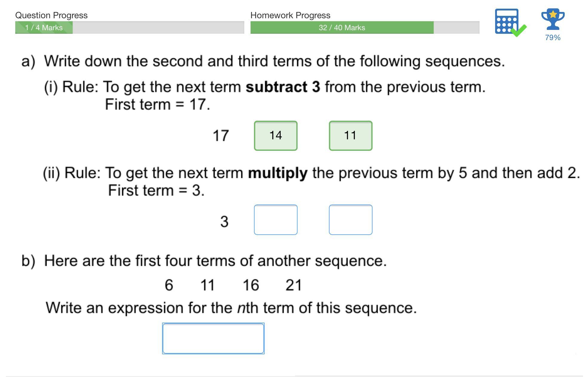Viewport: 588px width, 377px height.
Task: Click the bold word "multiply"
Action: coord(277,173)
